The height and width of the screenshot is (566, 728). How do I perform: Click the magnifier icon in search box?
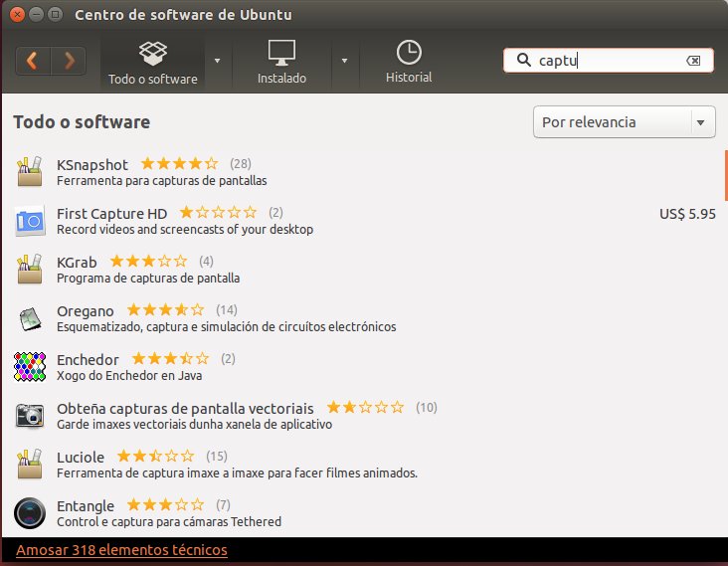click(524, 60)
